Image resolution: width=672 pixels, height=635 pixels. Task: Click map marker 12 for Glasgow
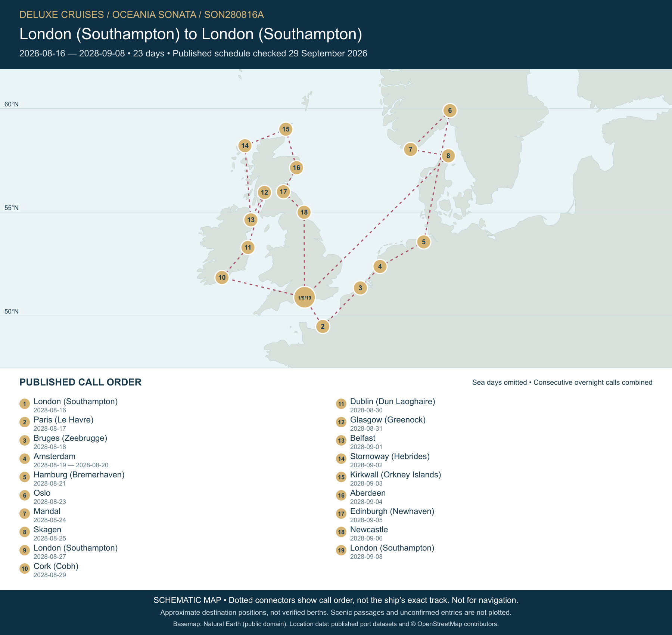pos(264,193)
